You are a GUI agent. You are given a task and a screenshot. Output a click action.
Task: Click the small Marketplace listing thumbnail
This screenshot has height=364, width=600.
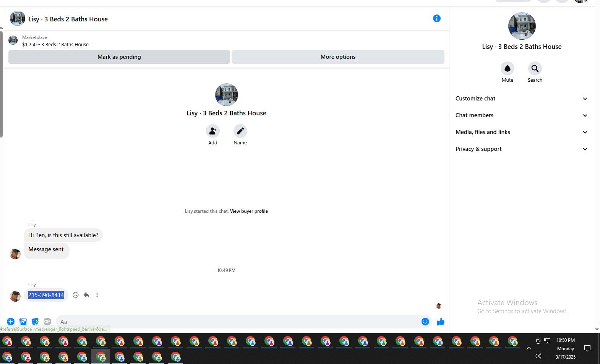tap(13, 40)
